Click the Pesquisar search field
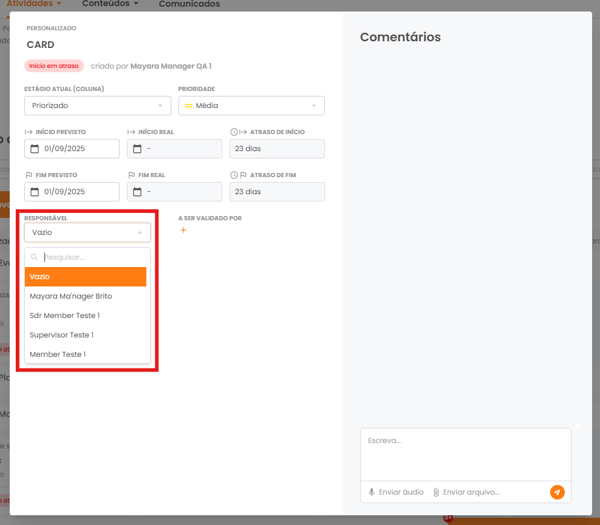Viewport: 600px width, 525px height. coord(92,258)
